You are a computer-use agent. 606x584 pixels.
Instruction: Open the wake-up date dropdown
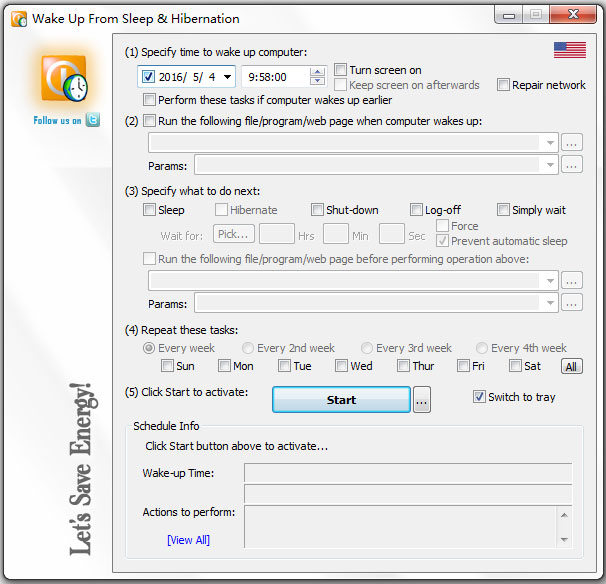(x=228, y=77)
